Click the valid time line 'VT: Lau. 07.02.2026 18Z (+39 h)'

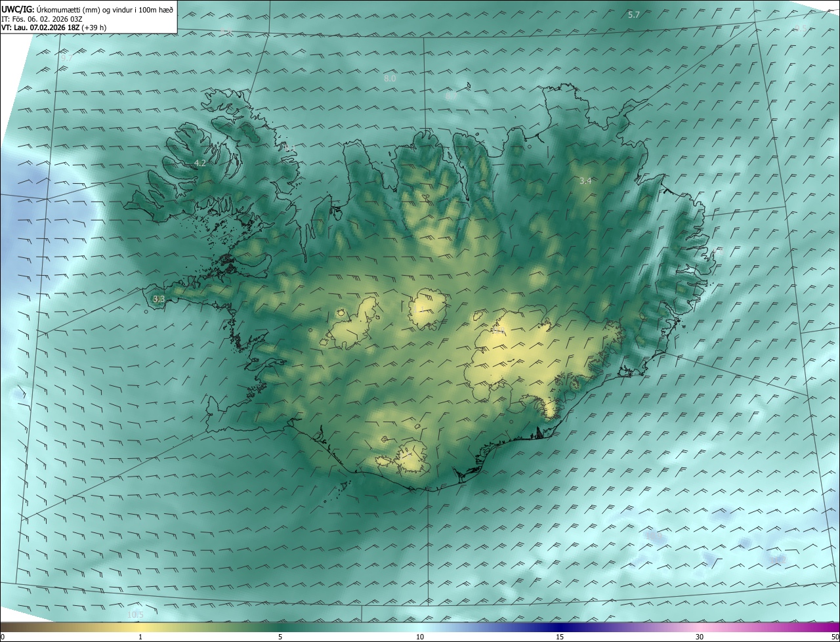point(54,28)
